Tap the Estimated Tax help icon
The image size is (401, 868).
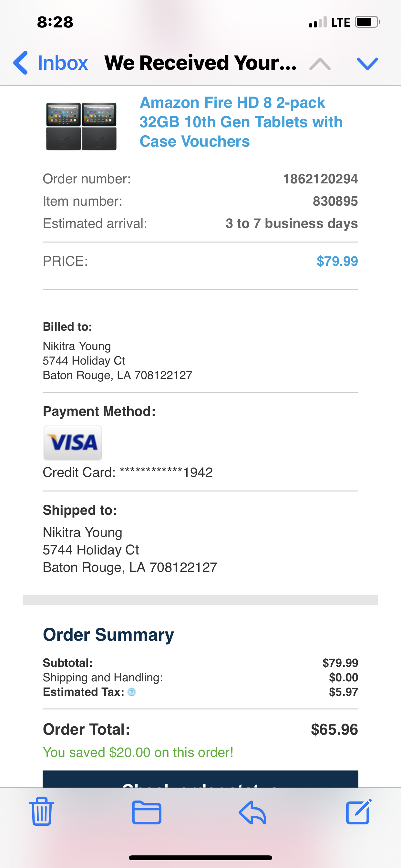point(132,692)
